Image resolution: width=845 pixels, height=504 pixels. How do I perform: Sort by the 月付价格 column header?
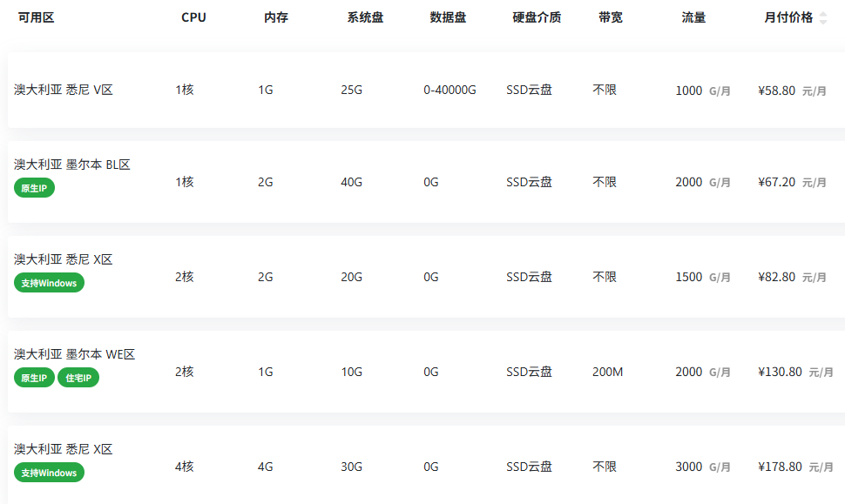tap(788, 17)
